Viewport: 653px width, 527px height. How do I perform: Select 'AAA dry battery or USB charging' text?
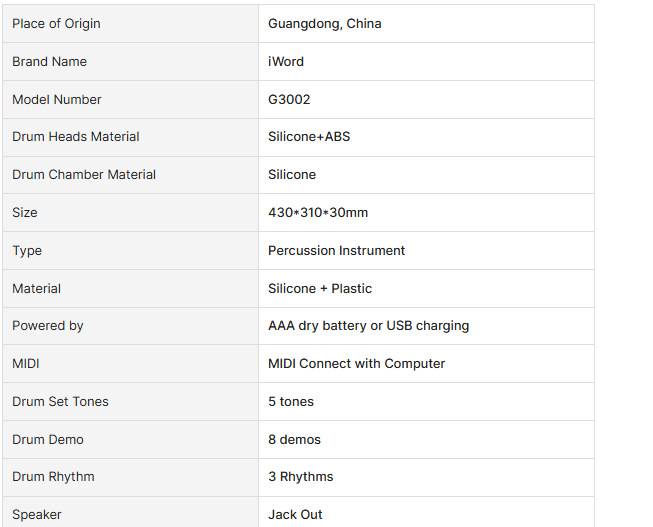tap(368, 326)
